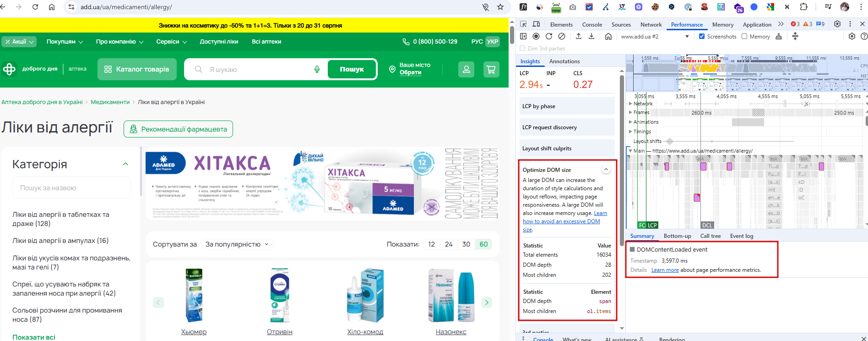Uncheck the Screenshots checkbox
868x341 pixels.
tap(702, 36)
